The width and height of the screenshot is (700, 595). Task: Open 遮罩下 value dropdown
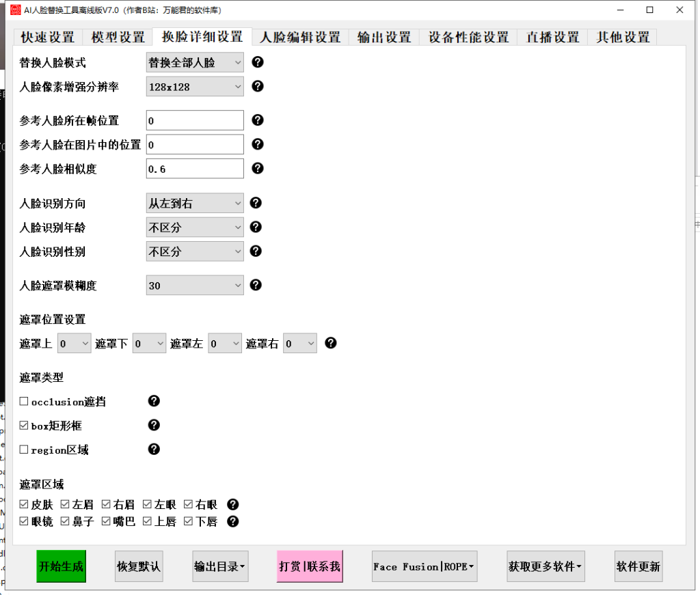149,344
